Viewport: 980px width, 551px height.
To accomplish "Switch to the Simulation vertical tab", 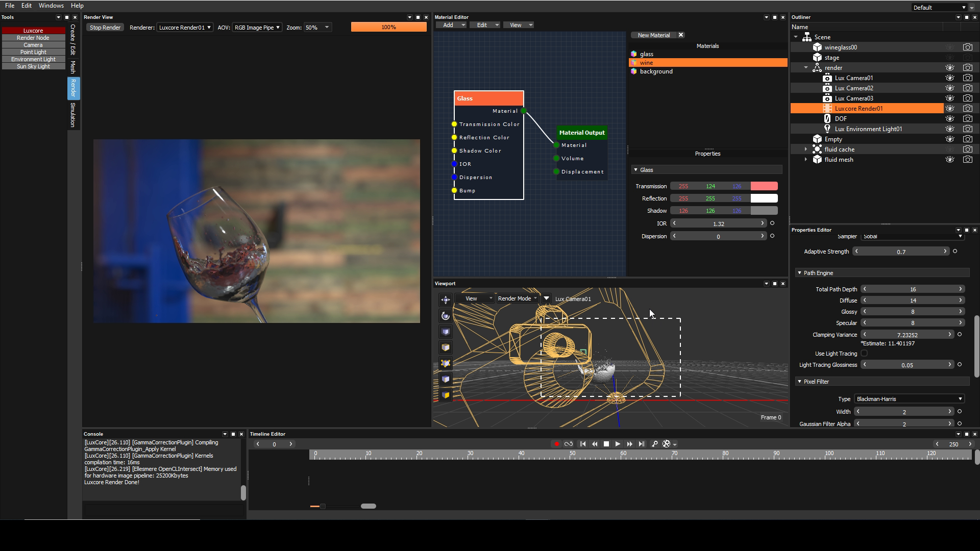I will click(x=73, y=115).
